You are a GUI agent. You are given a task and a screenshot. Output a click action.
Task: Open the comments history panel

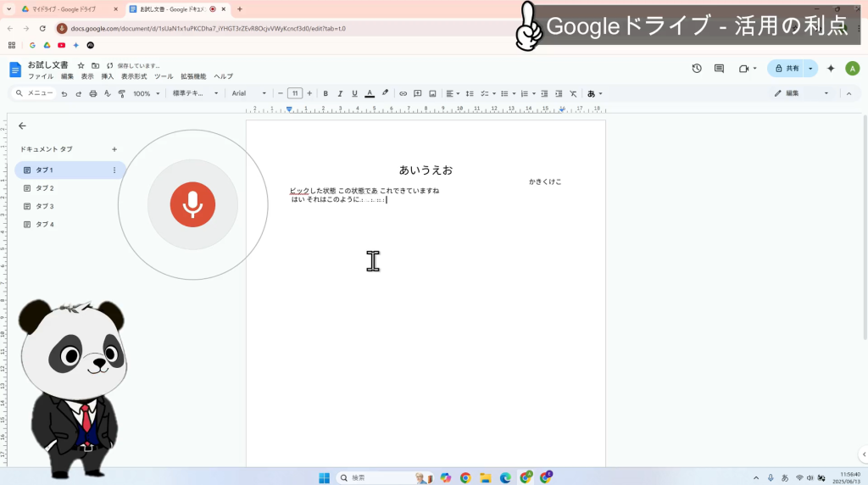pyautogui.click(x=719, y=68)
